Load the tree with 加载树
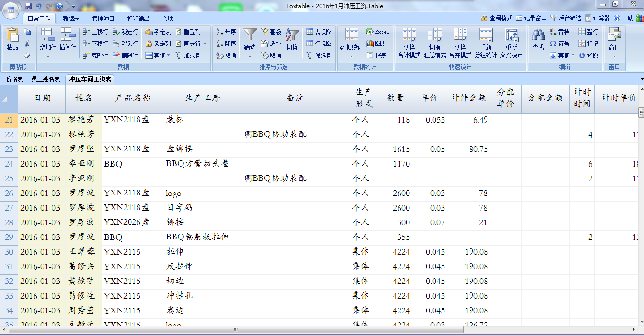 pyautogui.click(x=188, y=55)
